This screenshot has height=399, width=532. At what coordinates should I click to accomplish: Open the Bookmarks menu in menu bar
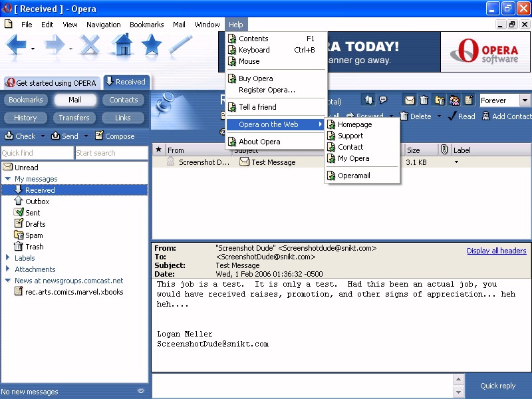coord(146,25)
